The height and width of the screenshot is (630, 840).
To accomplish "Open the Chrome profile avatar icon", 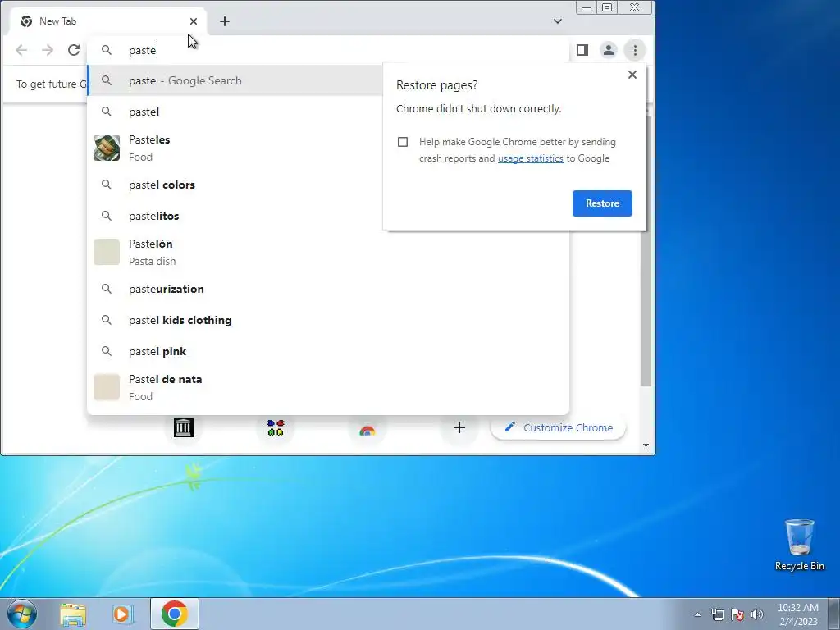I will [x=609, y=50].
